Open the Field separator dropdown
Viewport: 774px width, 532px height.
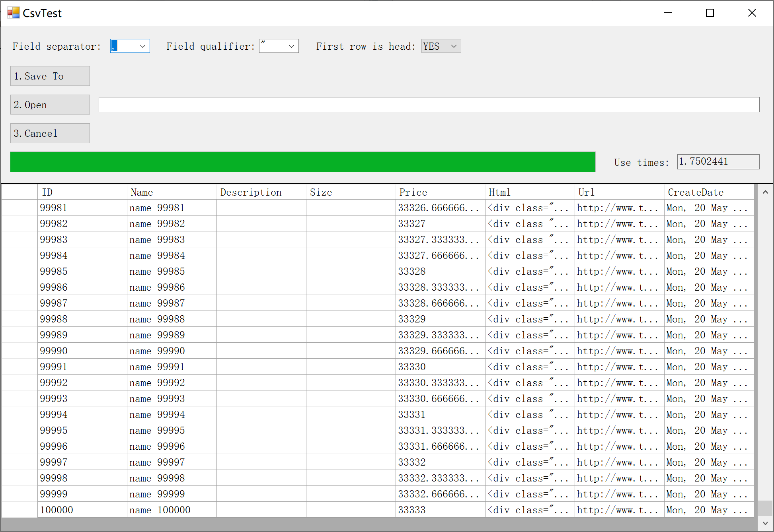(142, 46)
